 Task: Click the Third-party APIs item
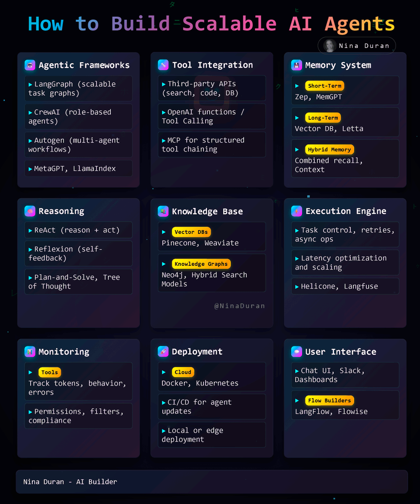click(212, 89)
